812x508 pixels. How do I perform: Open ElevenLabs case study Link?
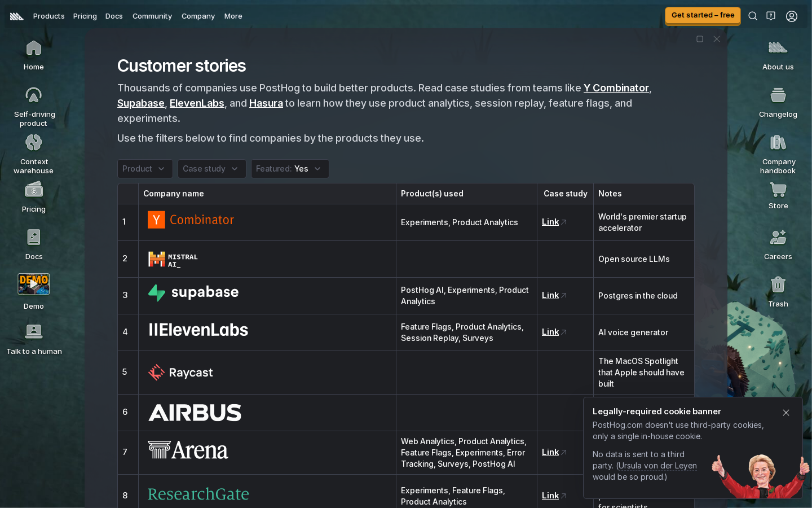coord(554,332)
